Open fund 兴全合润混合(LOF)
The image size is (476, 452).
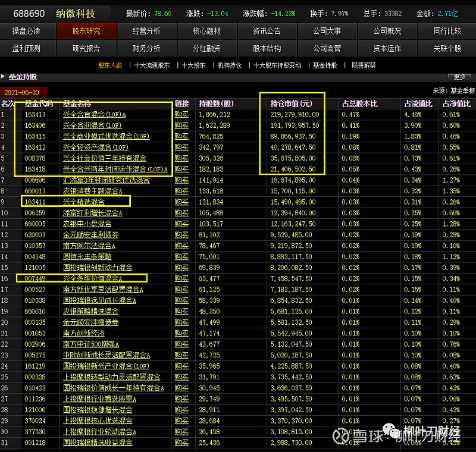tap(92, 125)
